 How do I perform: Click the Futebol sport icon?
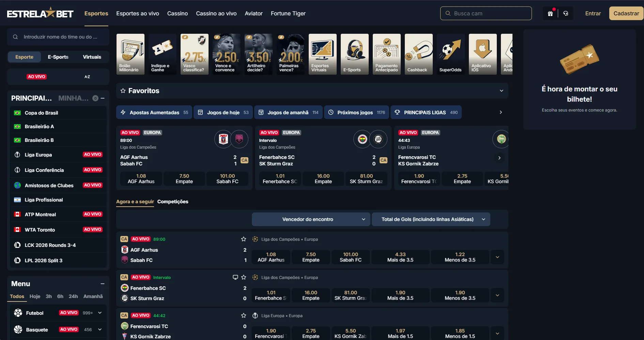(18, 313)
